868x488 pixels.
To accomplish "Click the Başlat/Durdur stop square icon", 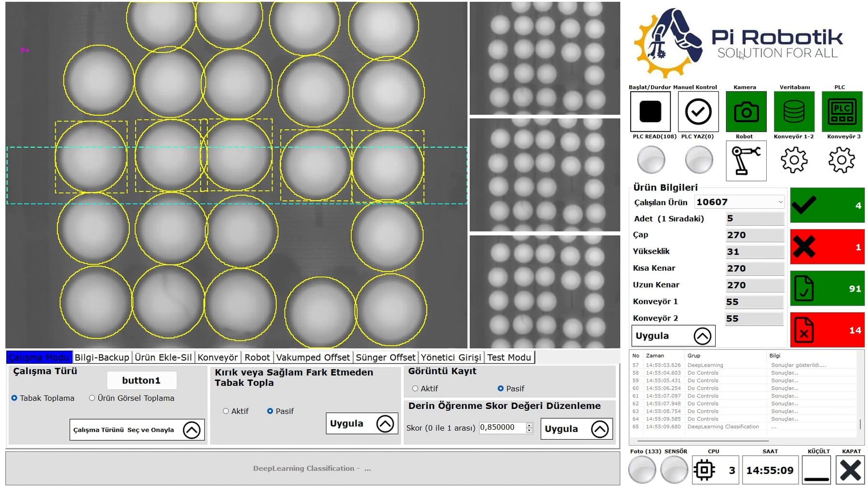I will (x=650, y=111).
